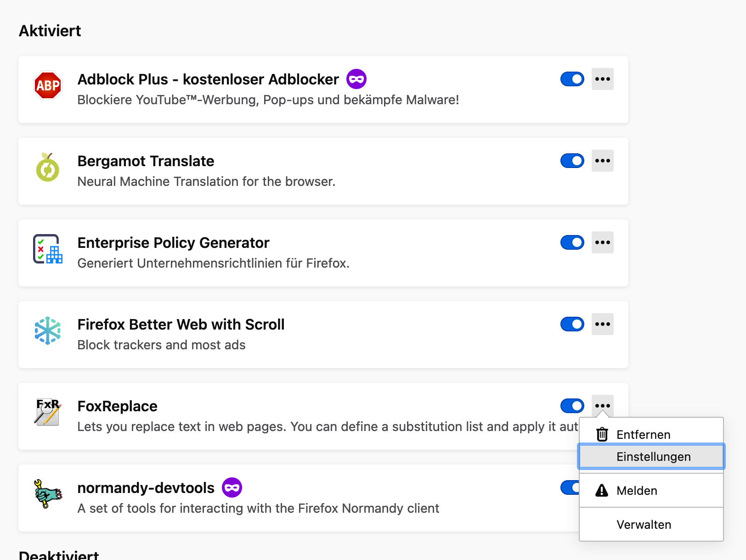Click Melden in the popup menu

637,490
